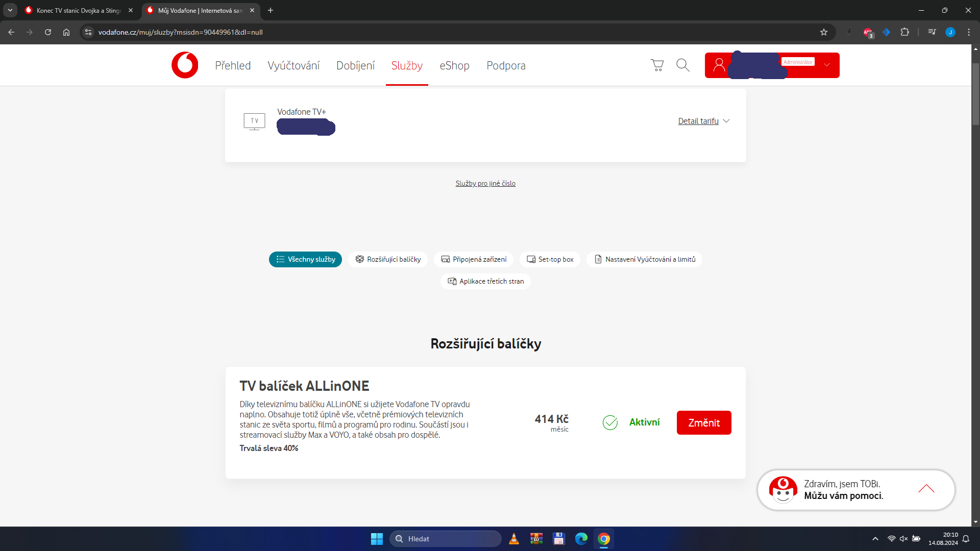The height and width of the screenshot is (551, 980).
Task: Select the Všechny služby filter
Action: click(x=305, y=259)
